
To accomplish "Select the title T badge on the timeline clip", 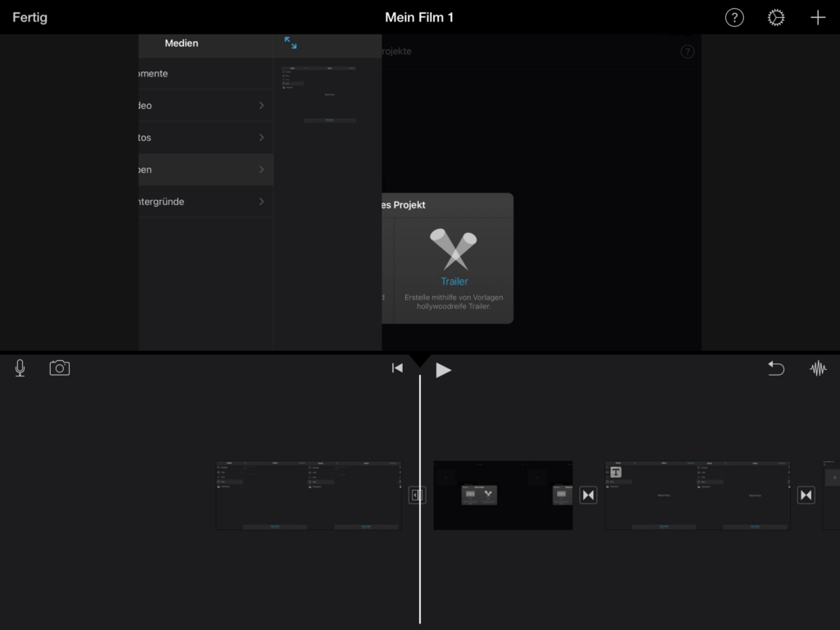I will pos(616,472).
